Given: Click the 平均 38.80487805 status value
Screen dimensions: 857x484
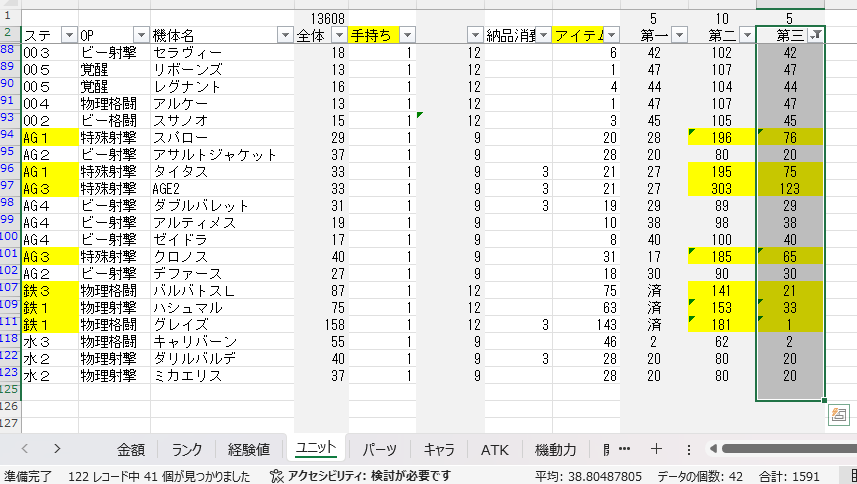Looking at the screenshot, I should click(x=588, y=476).
